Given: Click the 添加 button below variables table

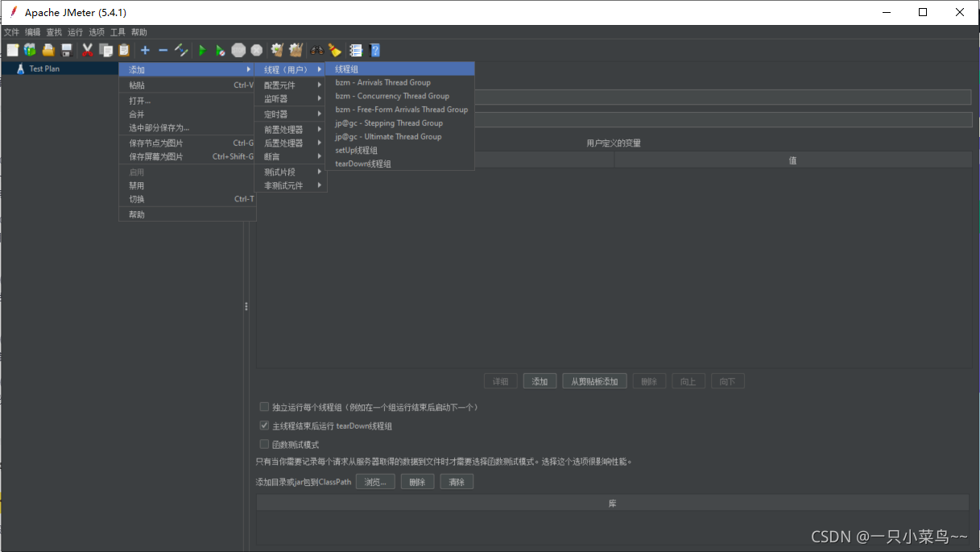Looking at the screenshot, I should (x=540, y=381).
